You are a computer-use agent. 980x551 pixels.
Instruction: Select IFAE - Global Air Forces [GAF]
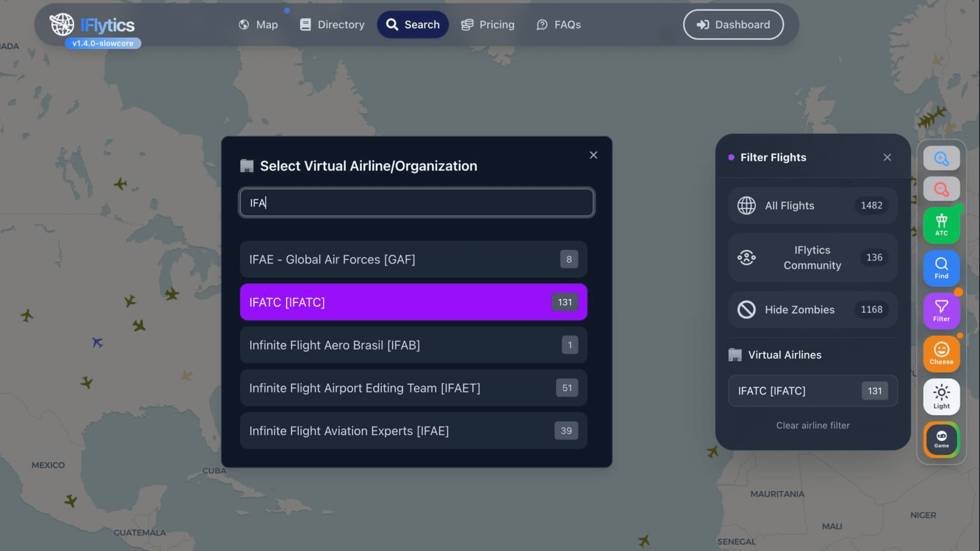413,259
